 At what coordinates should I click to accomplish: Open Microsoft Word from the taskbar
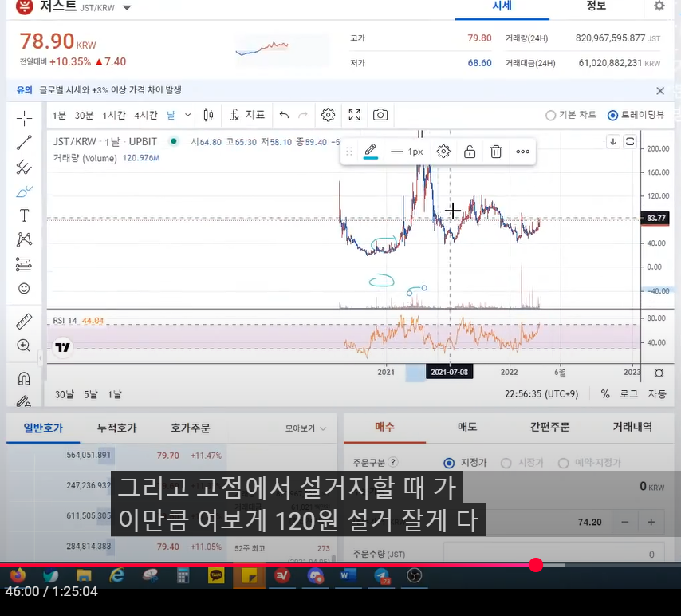(348, 576)
